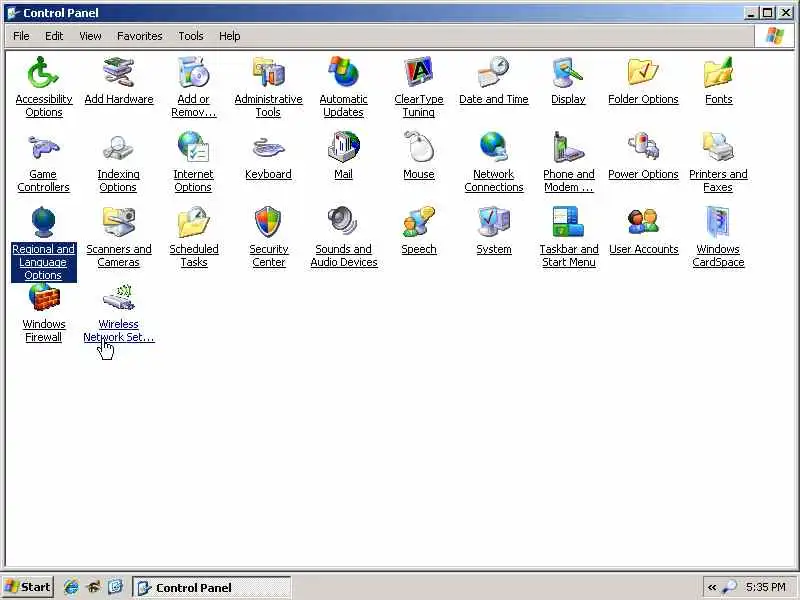This screenshot has width=800, height=600.
Task: Open Power Options icon
Action: click(643, 147)
